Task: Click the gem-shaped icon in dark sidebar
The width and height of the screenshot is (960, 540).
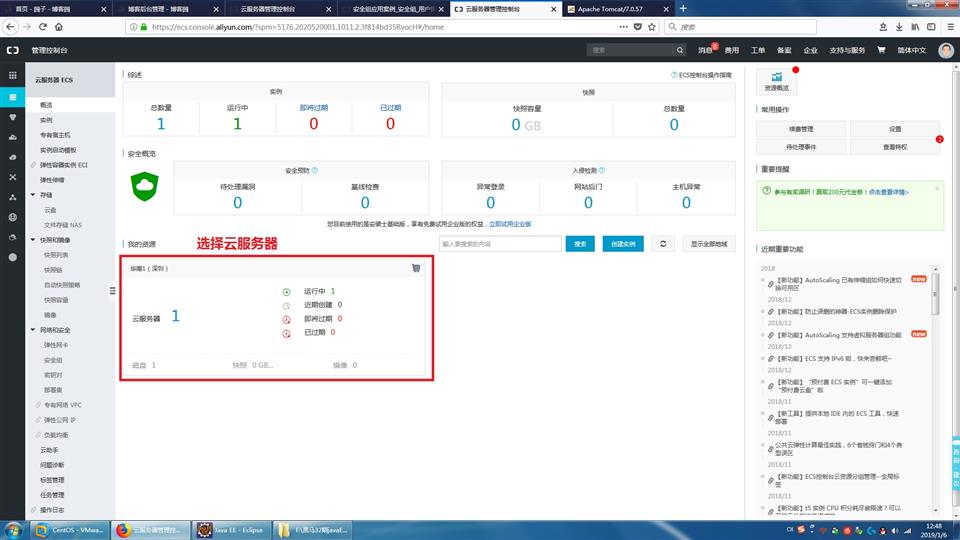Action: [12, 117]
